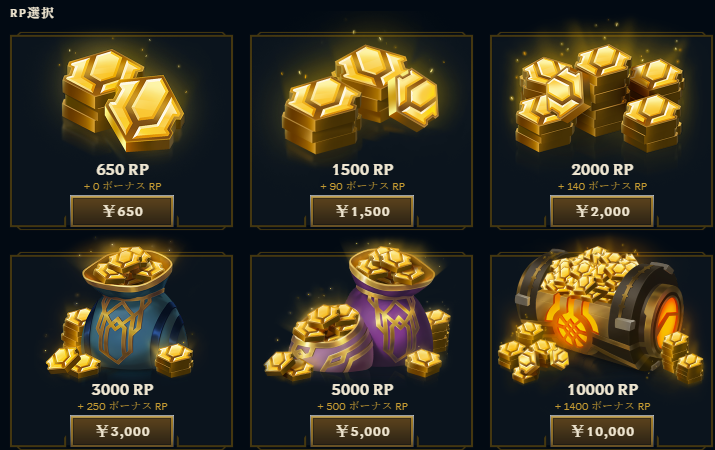
Task: Click the 1500 RP coin stack image
Action: pyautogui.click(x=360, y=99)
